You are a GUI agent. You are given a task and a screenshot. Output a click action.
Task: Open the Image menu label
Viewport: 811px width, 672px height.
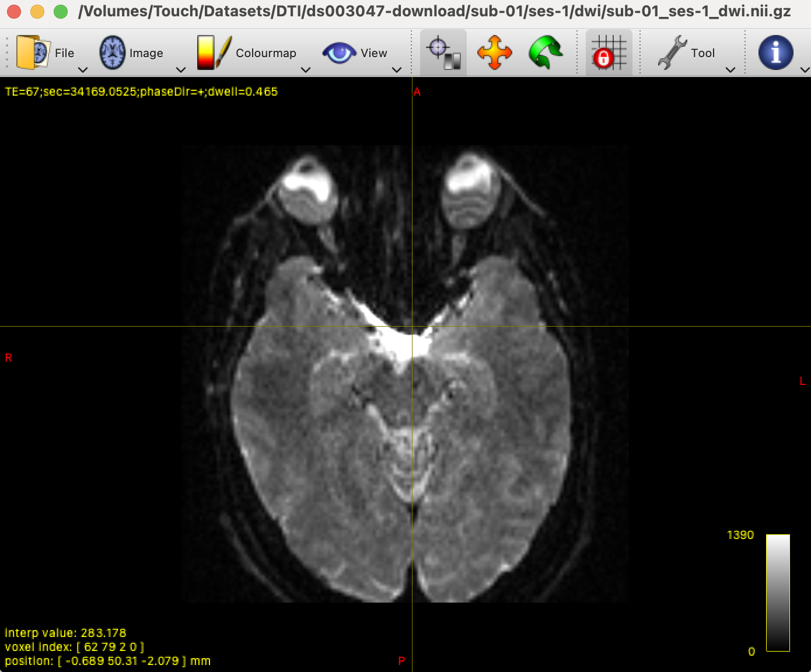pyautogui.click(x=146, y=53)
